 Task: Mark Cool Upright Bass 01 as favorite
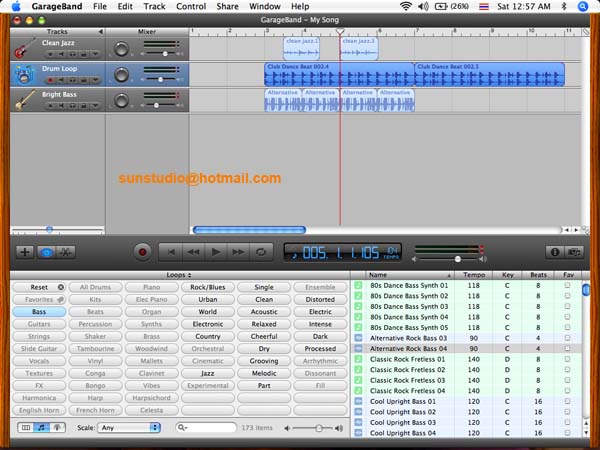coord(567,401)
